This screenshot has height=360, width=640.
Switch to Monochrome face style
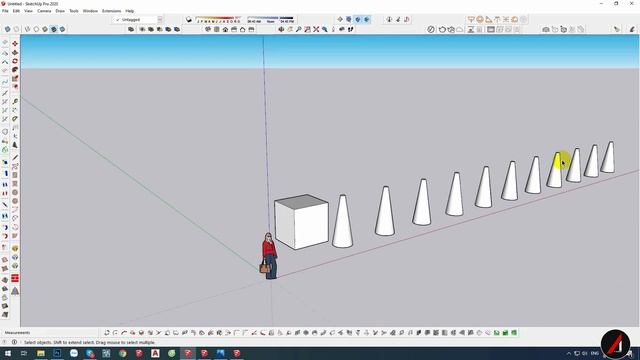pyautogui.click(x=62, y=29)
